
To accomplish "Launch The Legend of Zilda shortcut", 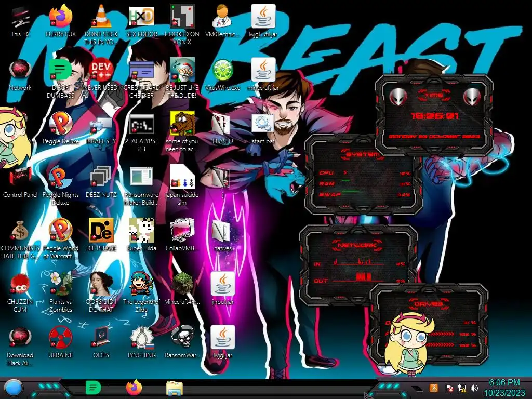I will click(141, 293).
